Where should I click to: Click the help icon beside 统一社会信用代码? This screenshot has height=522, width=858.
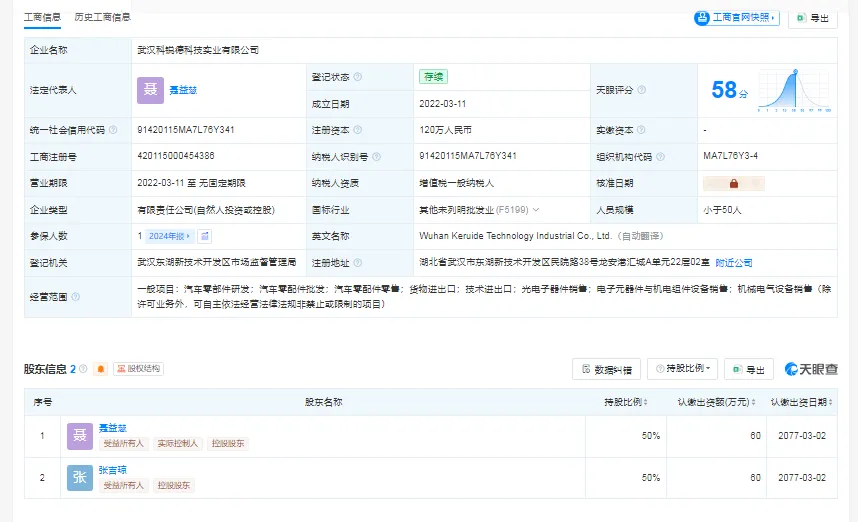click(x=113, y=130)
